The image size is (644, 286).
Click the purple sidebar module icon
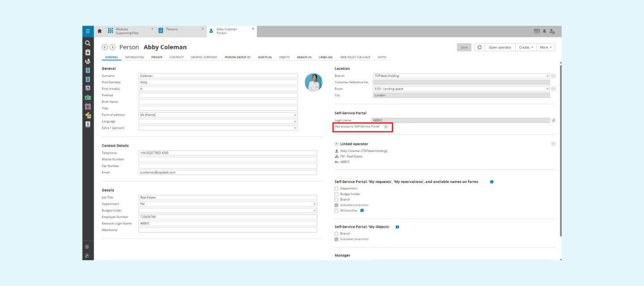(x=88, y=88)
